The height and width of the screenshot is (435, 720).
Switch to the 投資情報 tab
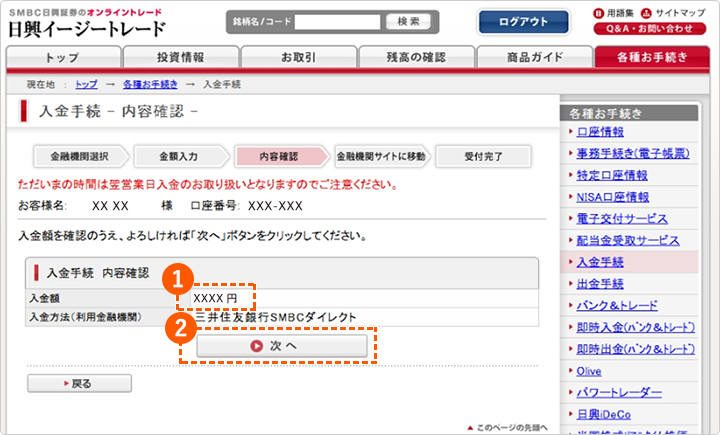click(x=181, y=57)
